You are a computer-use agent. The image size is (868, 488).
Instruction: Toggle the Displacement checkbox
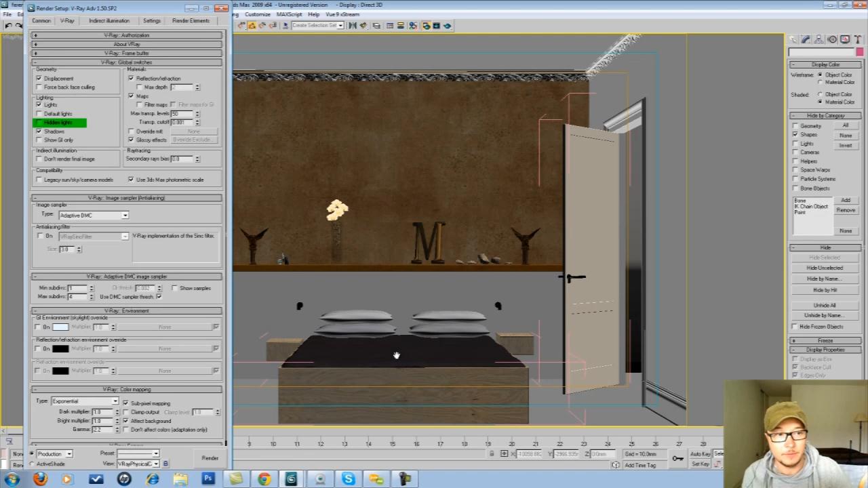(x=39, y=78)
